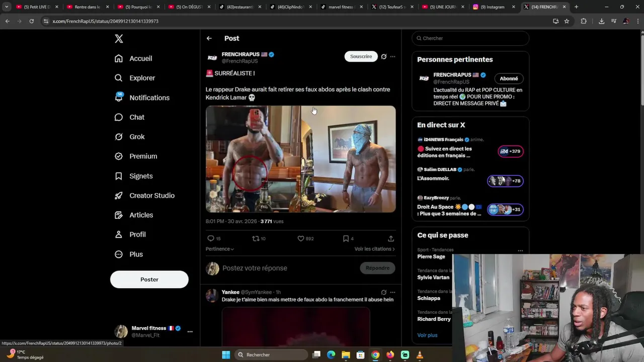
Task: Click the Abonné following button
Action: pyautogui.click(x=509, y=78)
